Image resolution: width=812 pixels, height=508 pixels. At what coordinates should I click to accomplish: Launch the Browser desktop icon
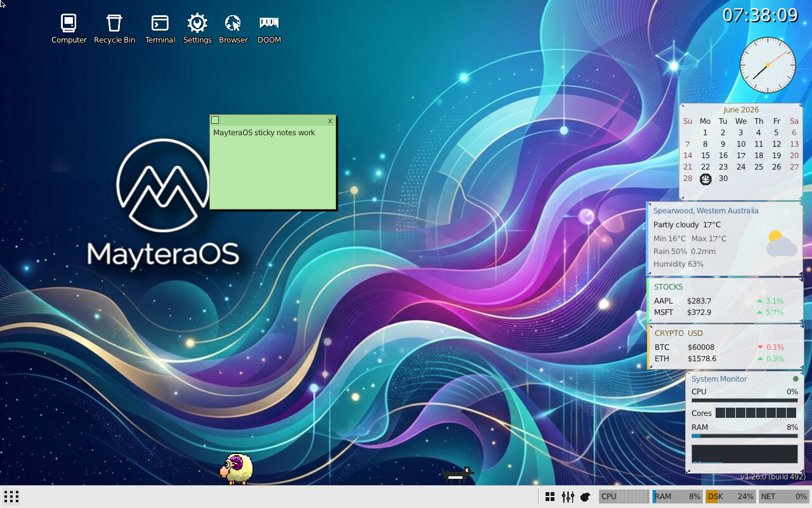coord(233,29)
